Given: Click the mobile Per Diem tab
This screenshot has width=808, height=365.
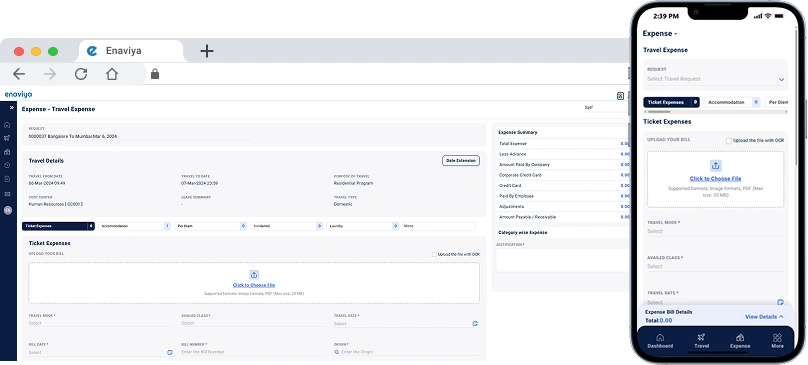Looking at the screenshot, I should point(777,103).
